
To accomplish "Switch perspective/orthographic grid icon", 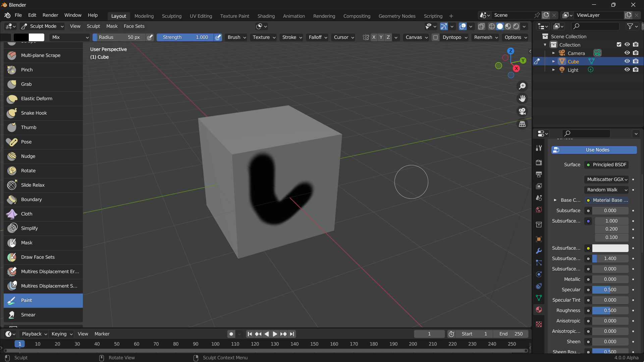I will [522, 124].
